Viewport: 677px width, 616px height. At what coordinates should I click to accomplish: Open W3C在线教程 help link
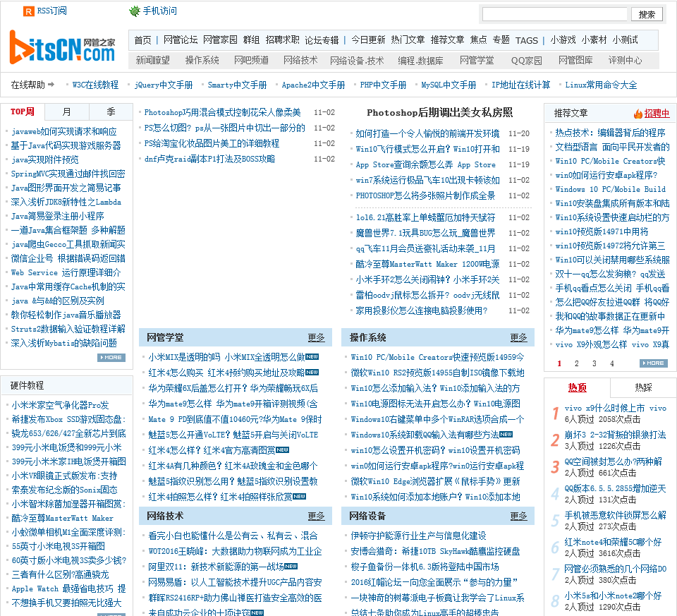click(x=95, y=85)
